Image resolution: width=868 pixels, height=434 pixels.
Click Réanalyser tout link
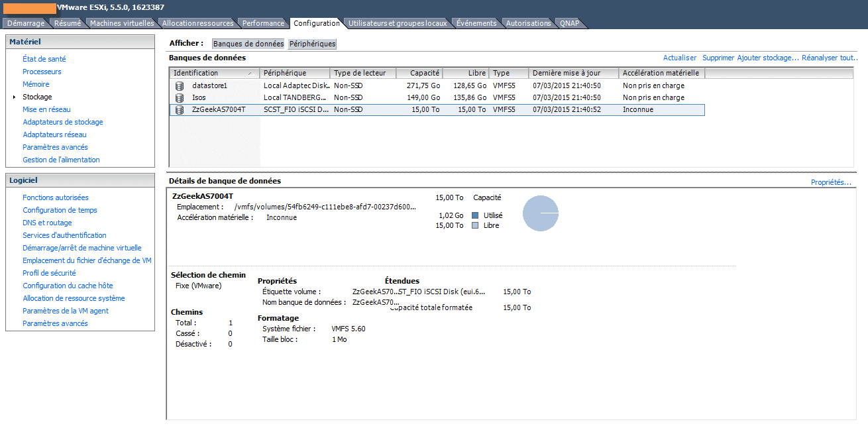830,58
